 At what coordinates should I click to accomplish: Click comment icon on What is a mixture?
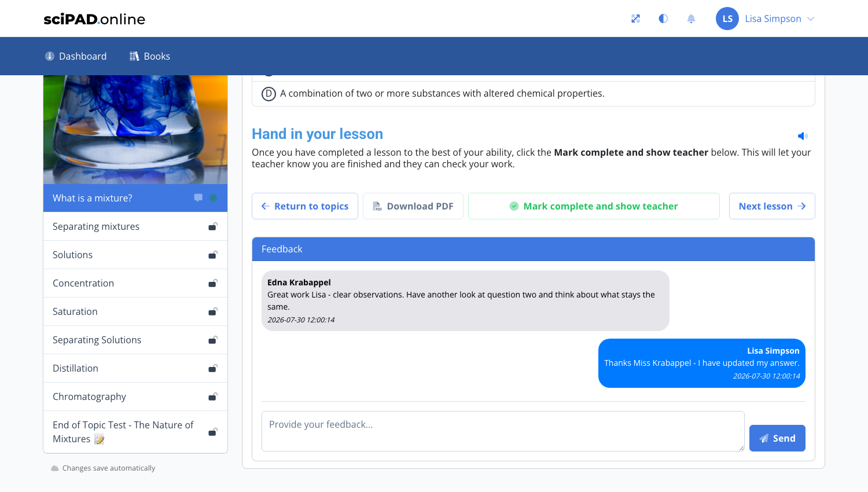click(198, 198)
